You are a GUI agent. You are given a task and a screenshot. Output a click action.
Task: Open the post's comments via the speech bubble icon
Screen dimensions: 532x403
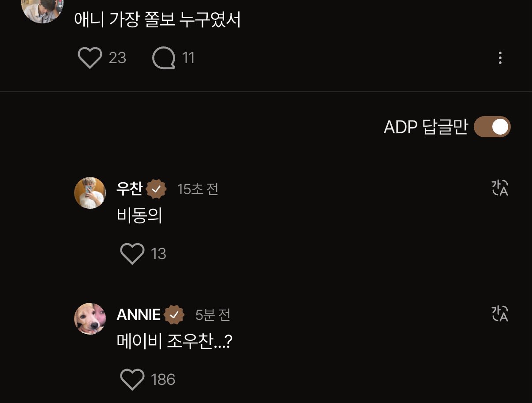(x=164, y=58)
